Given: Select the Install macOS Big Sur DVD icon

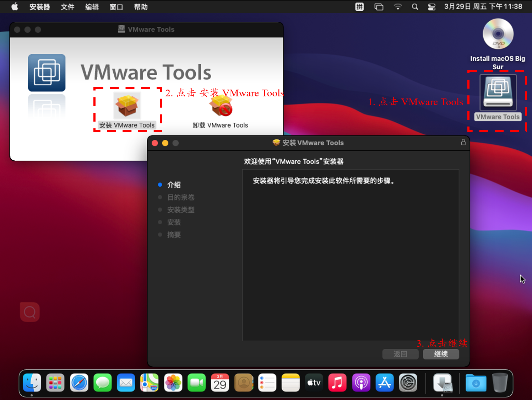Looking at the screenshot, I should click(x=498, y=34).
